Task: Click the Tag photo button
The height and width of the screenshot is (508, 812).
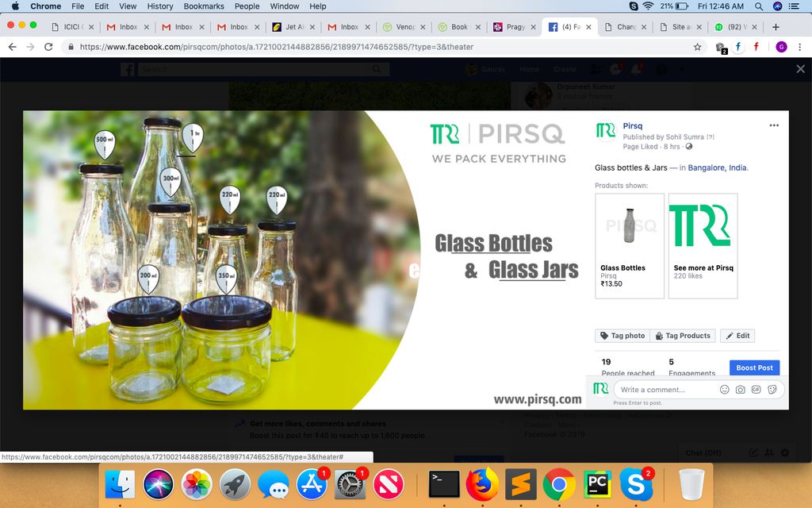Action: pos(622,336)
